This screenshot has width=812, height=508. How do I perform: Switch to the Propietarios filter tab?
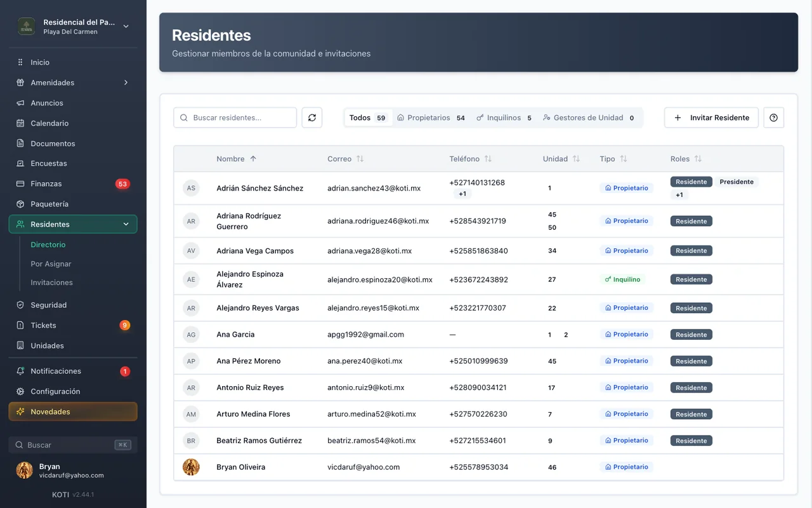point(431,117)
